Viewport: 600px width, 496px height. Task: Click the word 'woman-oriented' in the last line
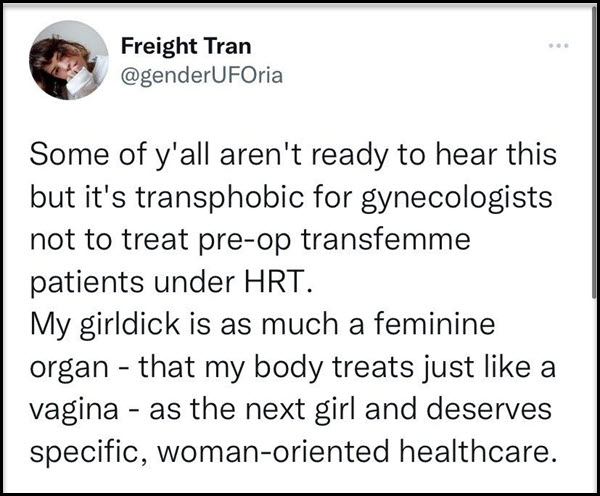pos(274,451)
